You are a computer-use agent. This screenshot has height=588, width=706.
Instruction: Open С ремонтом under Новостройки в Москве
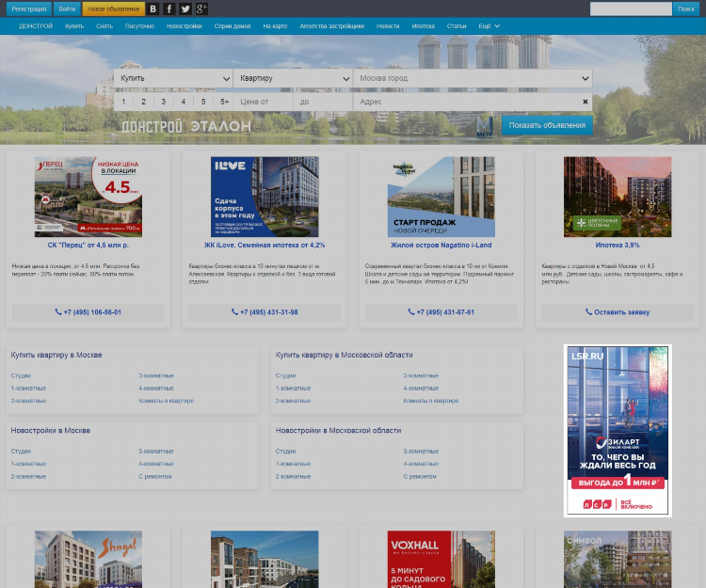(x=155, y=476)
